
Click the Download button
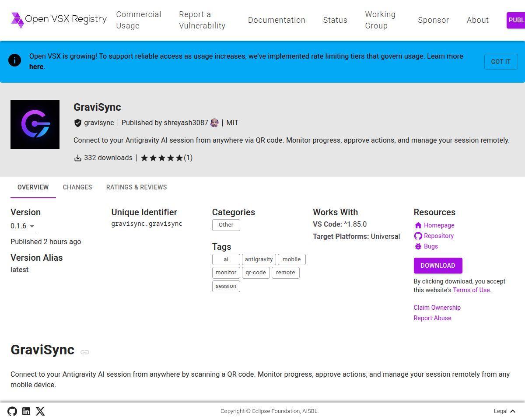(x=438, y=266)
